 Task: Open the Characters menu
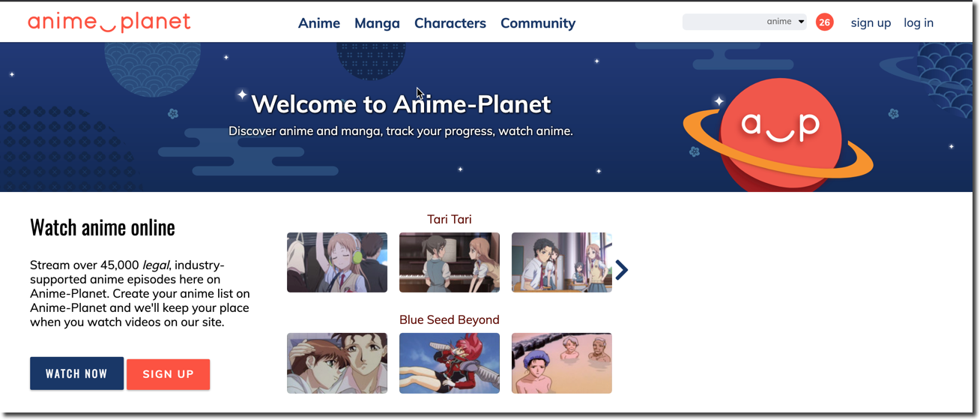[x=450, y=23]
